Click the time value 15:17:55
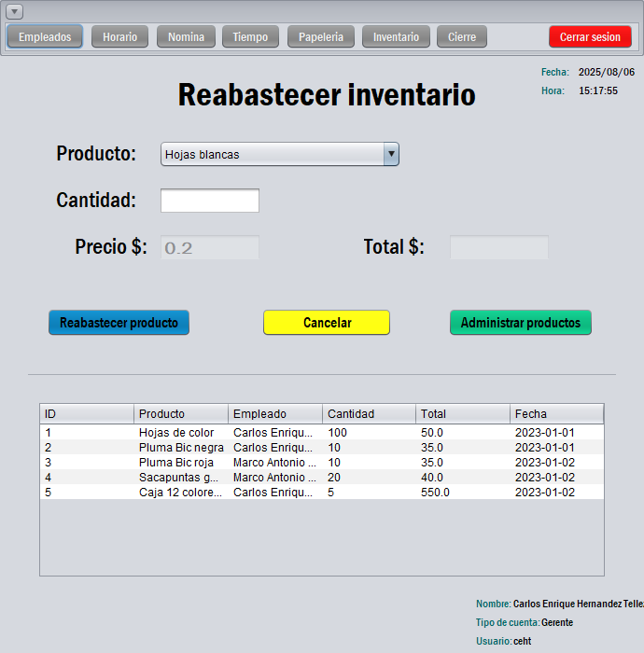644x653 pixels. (598, 90)
